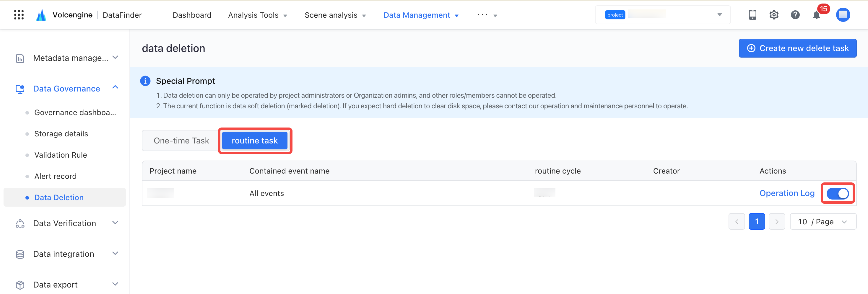Open Storage details in sidebar
Viewport: 868px width, 294px height.
pyautogui.click(x=61, y=134)
